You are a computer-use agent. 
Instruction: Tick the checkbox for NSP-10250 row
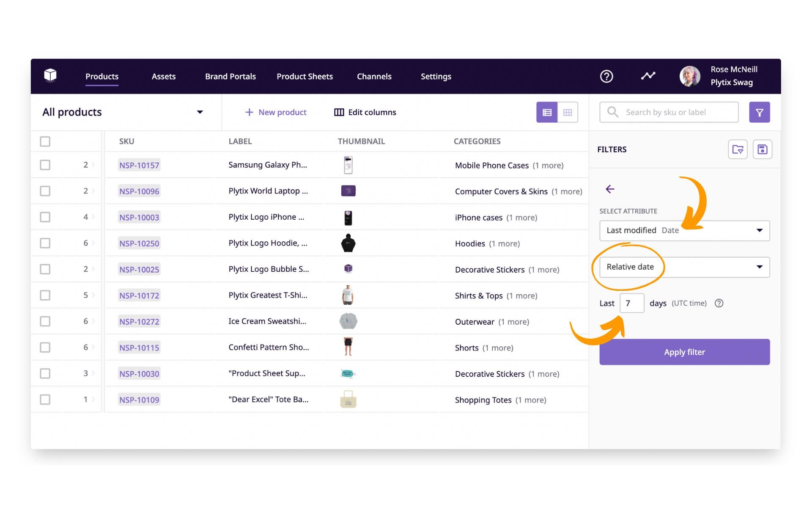point(45,243)
